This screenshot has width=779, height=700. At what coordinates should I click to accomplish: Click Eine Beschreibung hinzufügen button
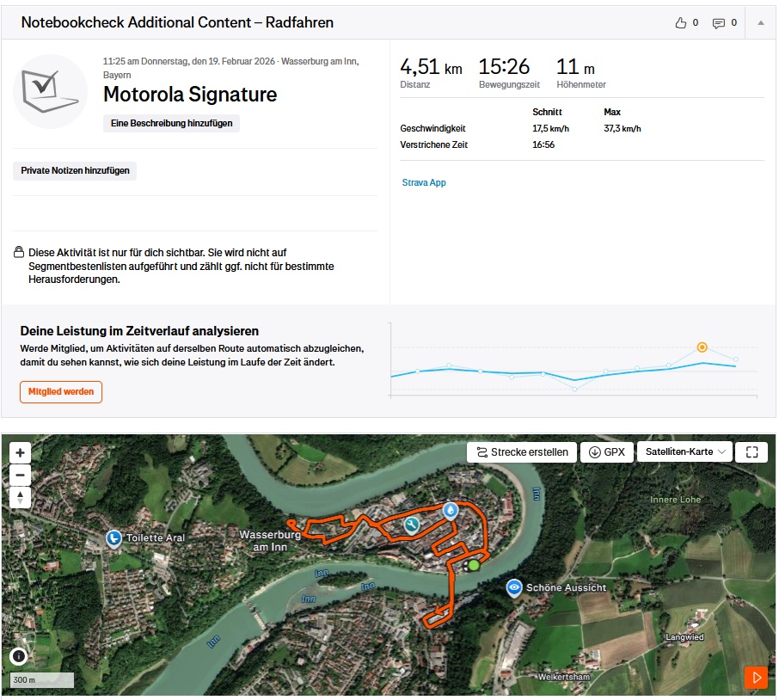point(171,123)
